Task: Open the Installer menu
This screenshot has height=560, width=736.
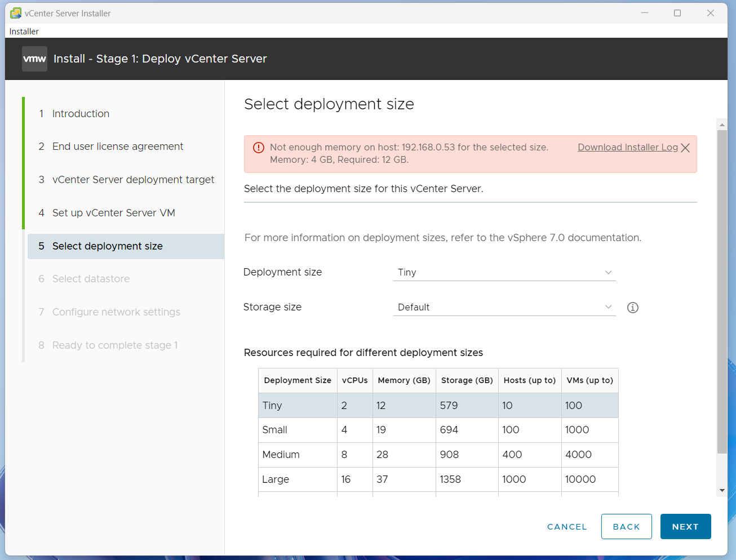Action: tap(24, 32)
